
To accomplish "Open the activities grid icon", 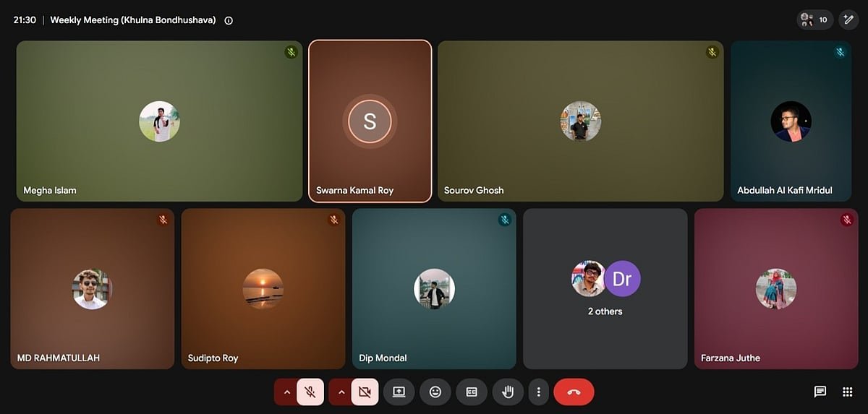I will click(x=848, y=392).
